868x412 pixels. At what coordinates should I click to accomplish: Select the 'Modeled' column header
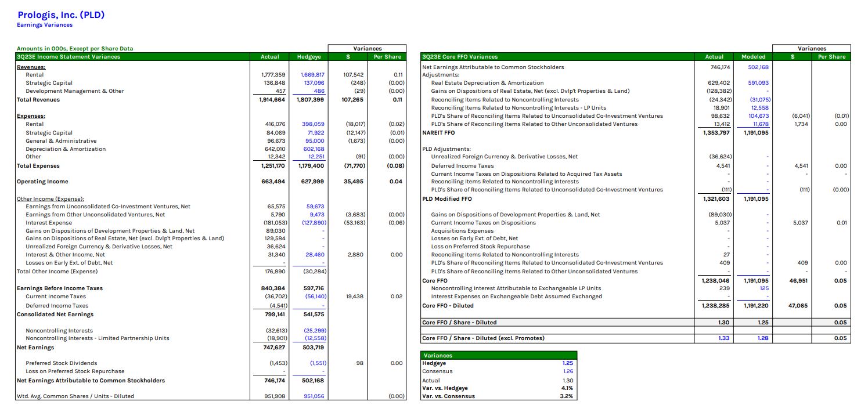pyautogui.click(x=754, y=57)
